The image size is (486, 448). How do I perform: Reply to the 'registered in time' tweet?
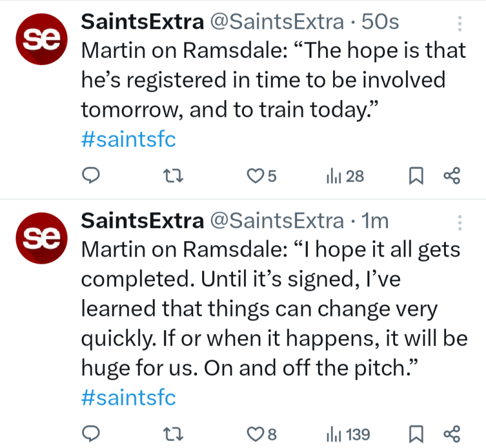pos(90,176)
